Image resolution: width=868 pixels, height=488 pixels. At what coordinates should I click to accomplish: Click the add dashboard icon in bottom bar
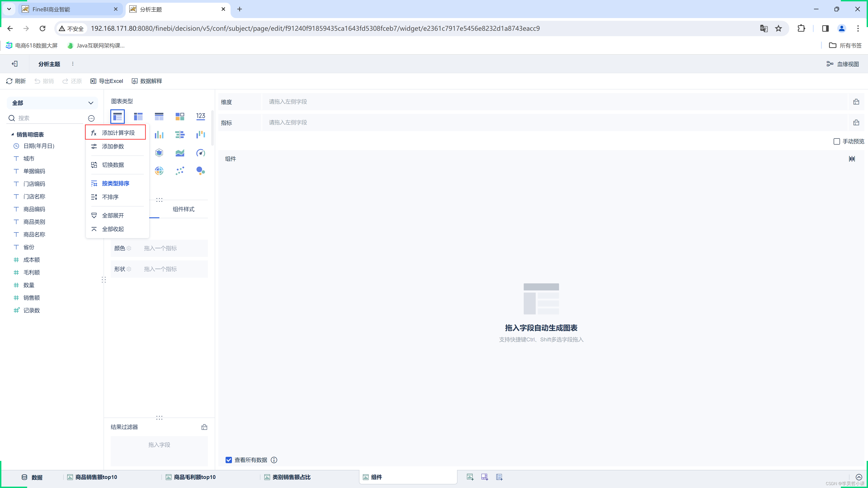pos(485,477)
